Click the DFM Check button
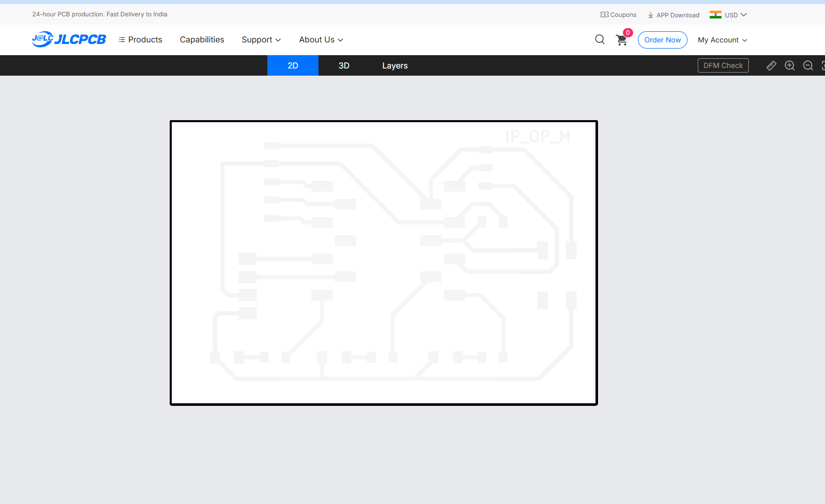 (x=723, y=65)
